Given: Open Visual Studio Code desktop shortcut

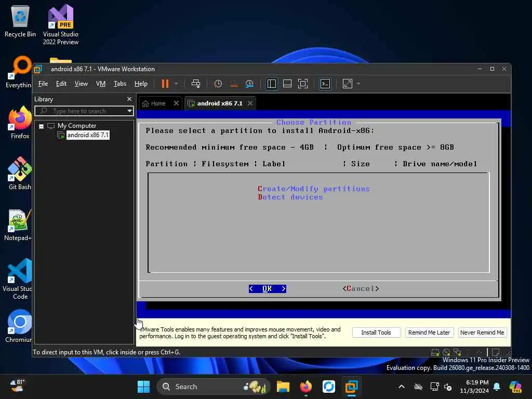Looking at the screenshot, I should [x=18, y=279].
